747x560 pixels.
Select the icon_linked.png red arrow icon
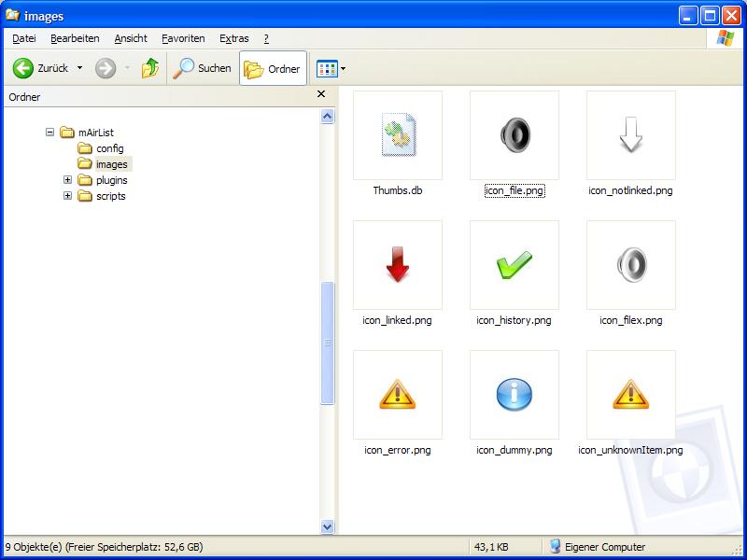click(x=397, y=264)
